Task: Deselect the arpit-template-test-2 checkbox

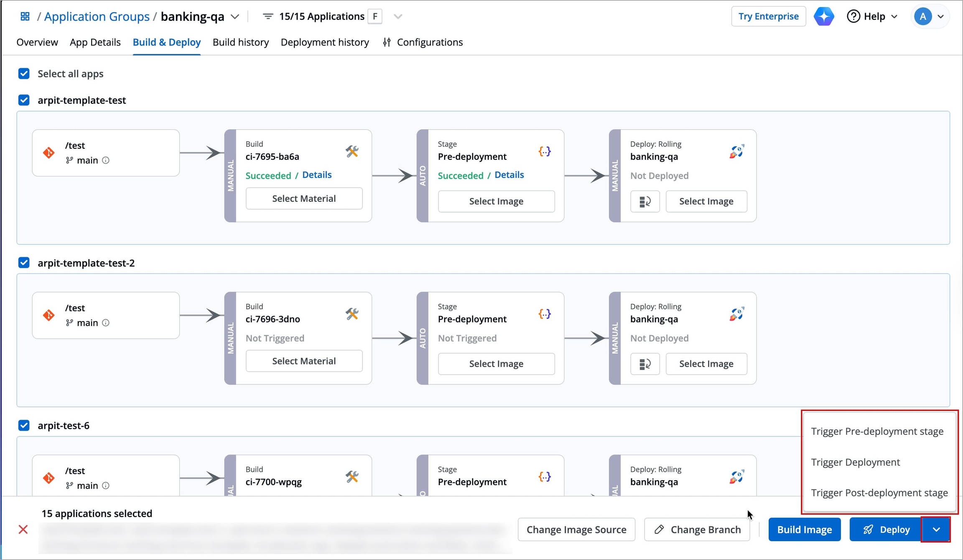Action: click(24, 263)
